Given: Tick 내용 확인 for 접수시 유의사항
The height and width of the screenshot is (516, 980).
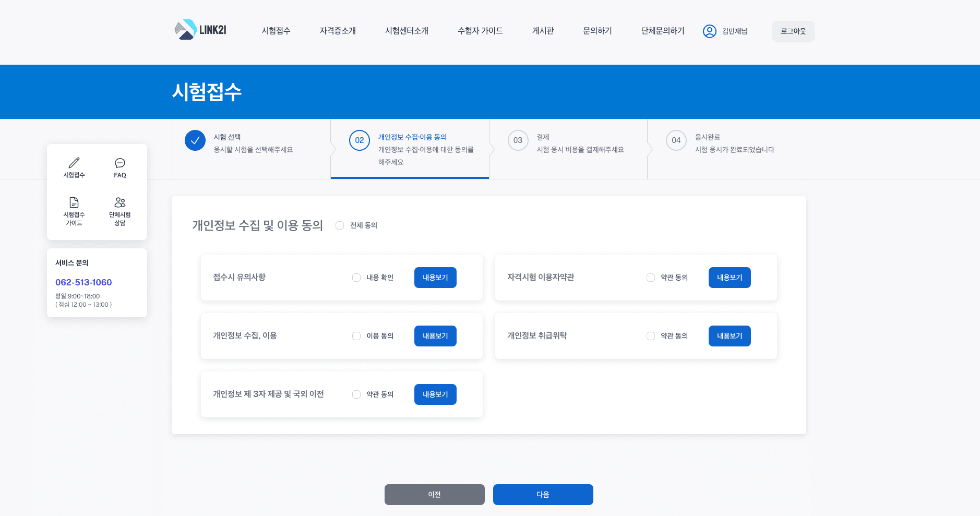Looking at the screenshot, I should click(x=356, y=278).
